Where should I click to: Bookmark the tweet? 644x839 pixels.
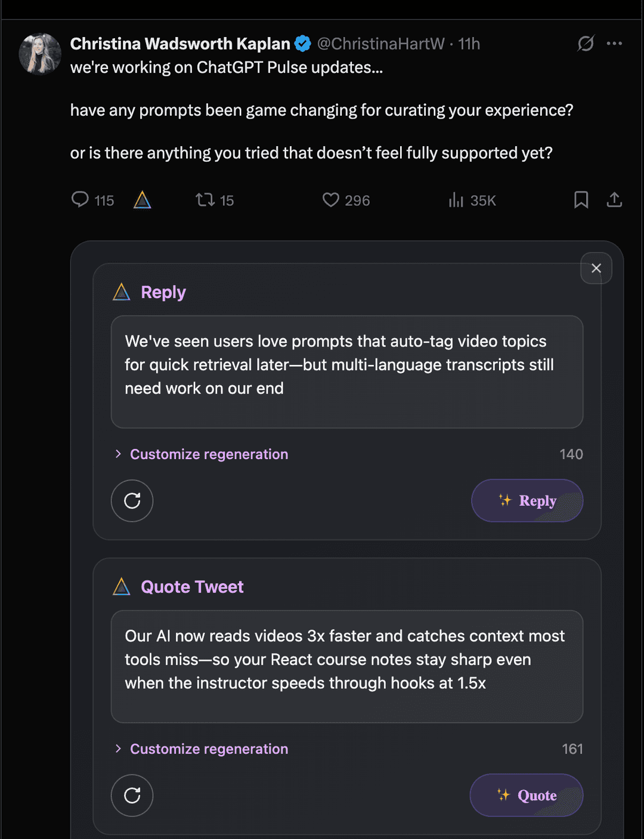point(581,200)
